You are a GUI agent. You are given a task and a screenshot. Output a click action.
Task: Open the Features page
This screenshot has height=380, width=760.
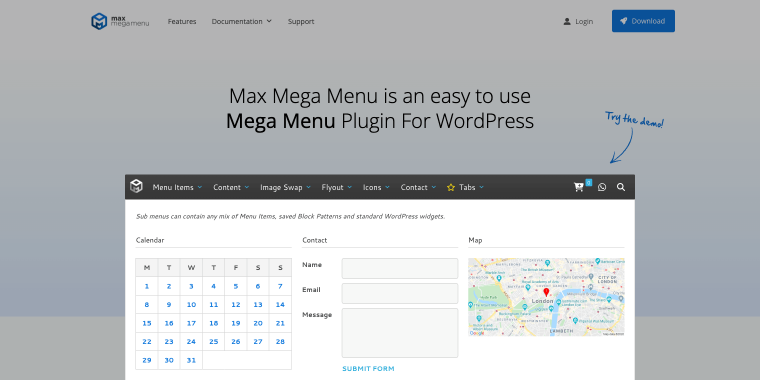182,21
